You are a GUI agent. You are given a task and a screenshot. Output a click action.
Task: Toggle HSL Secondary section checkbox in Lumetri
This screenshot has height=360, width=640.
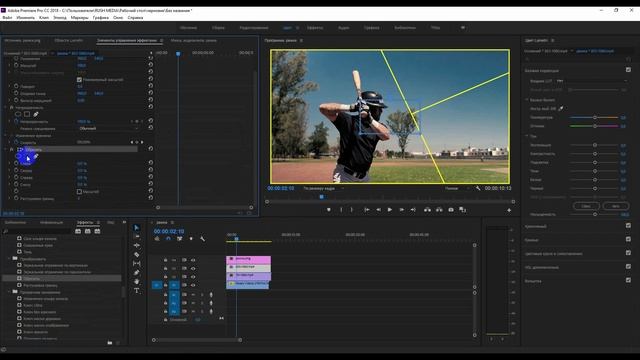[x=628, y=267]
